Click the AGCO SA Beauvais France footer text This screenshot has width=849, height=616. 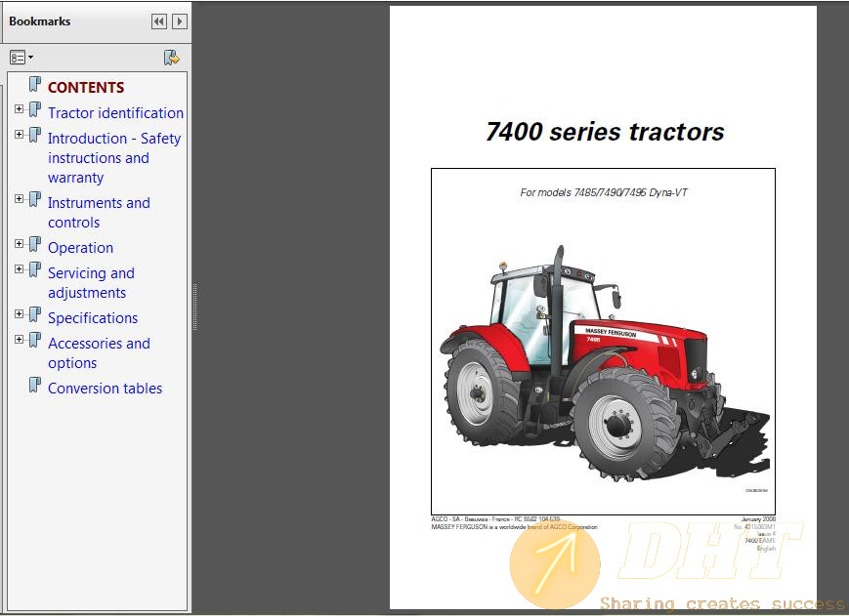(495, 519)
